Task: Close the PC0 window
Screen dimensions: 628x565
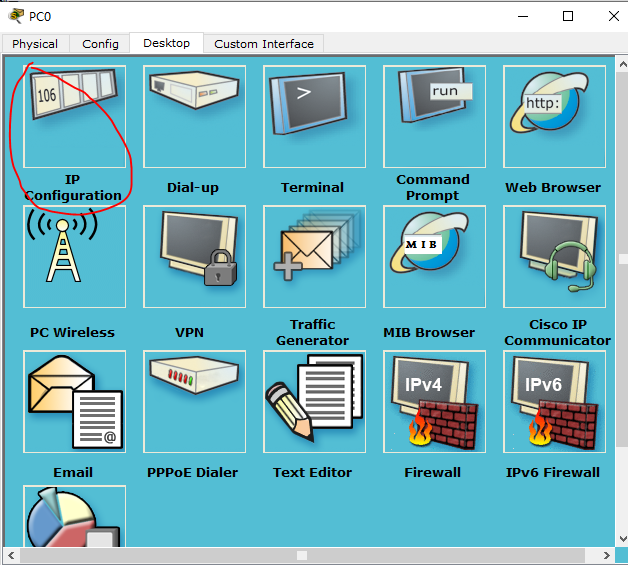Action: [x=614, y=16]
